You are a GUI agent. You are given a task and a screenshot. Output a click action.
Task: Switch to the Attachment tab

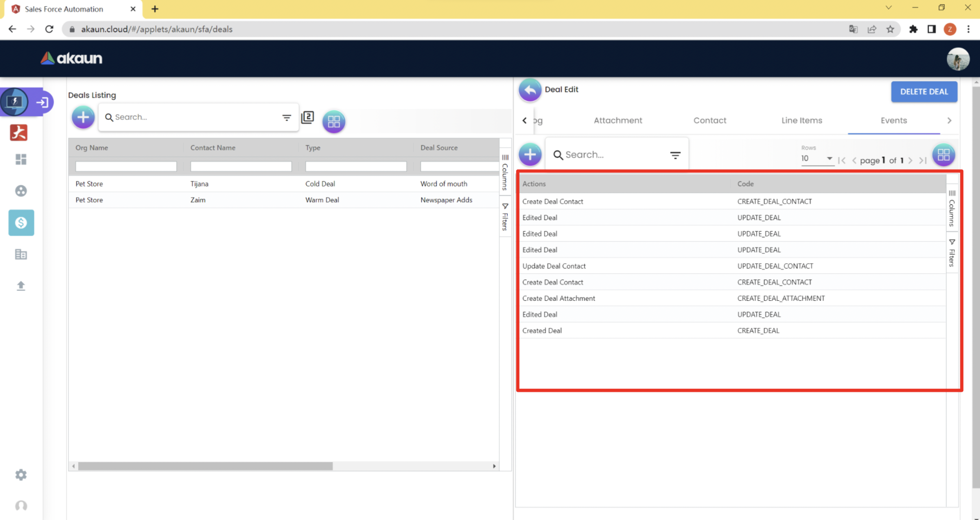click(618, 121)
